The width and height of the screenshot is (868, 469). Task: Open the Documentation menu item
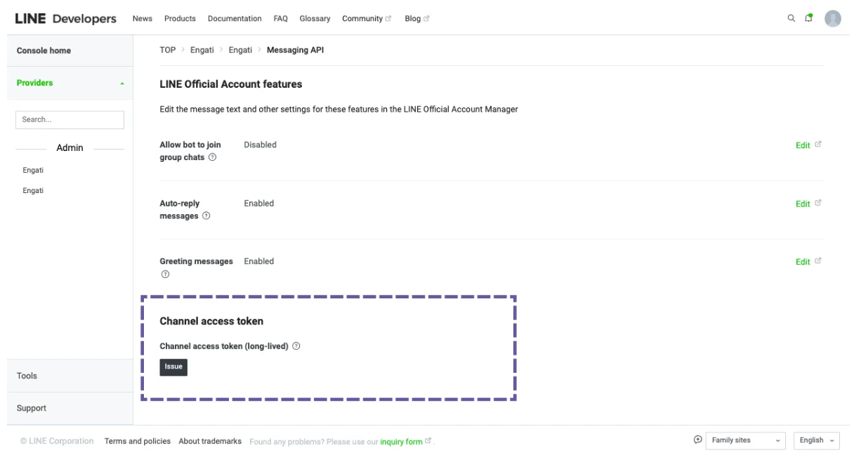(235, 19)
